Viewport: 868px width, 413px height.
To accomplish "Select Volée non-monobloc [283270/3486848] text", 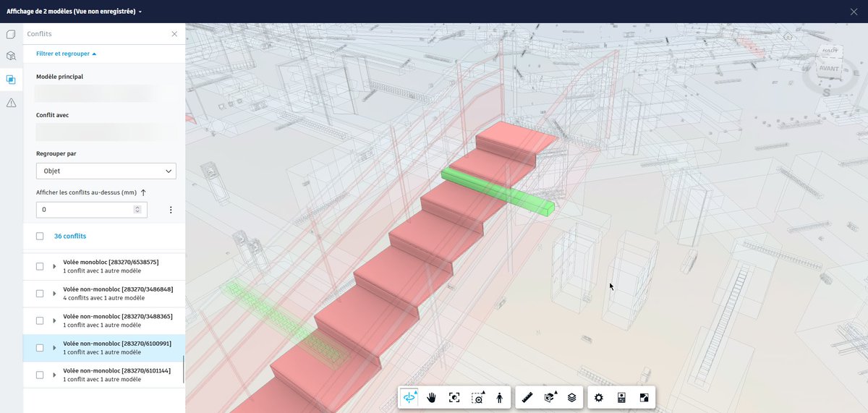I will tap(118, 289).
